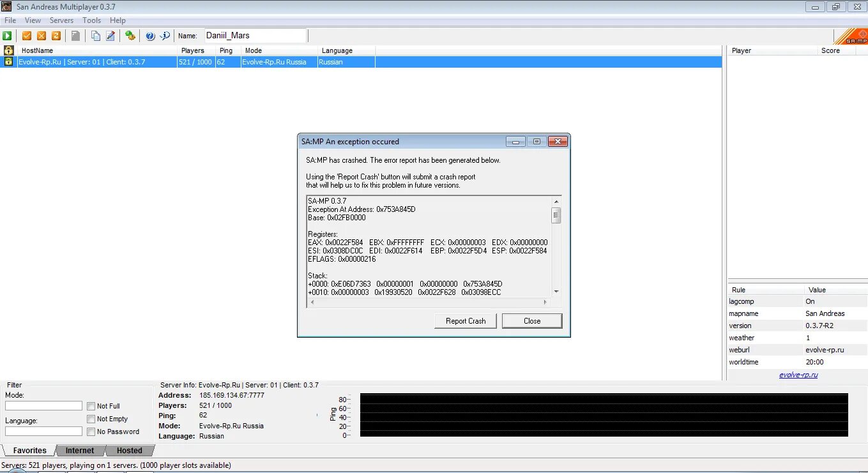Click the lock icon on Evolve-Rp.Ru row
The height and width of the screenshot is (473, 868).
[9, 62]
